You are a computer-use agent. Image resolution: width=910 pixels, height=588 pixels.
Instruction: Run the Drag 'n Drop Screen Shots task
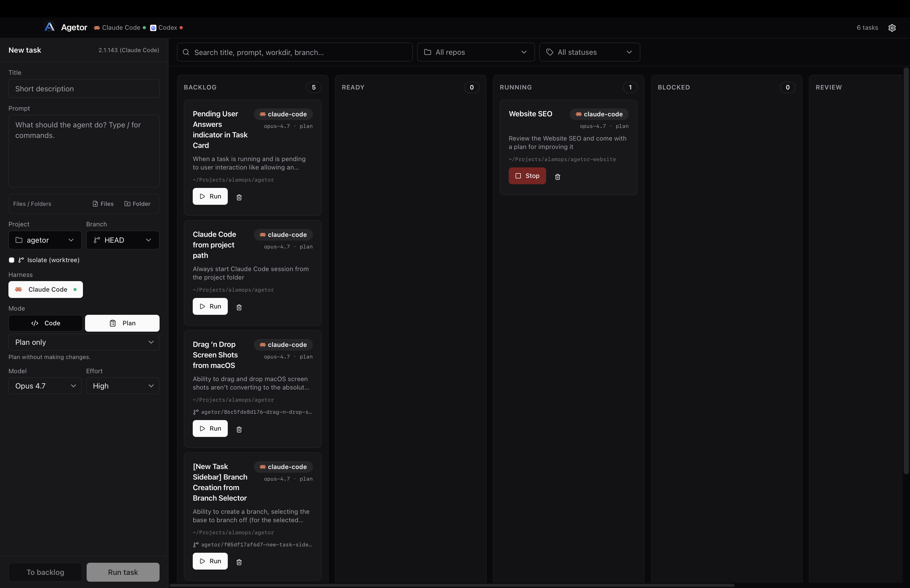(210, 428)
